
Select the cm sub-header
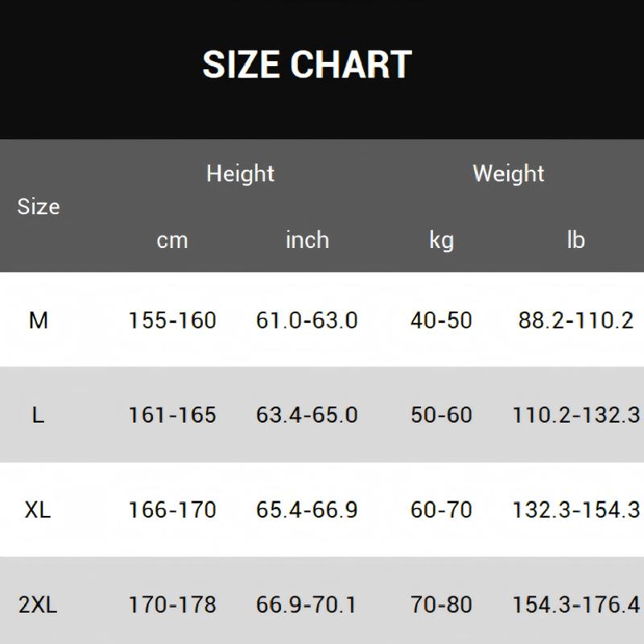point(172,240)
